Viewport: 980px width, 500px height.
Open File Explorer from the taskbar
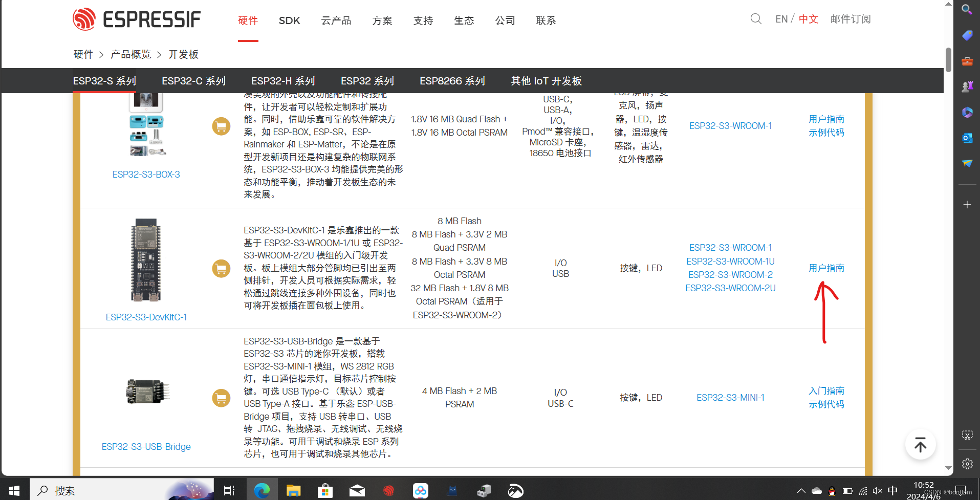[x=293, y=491]
